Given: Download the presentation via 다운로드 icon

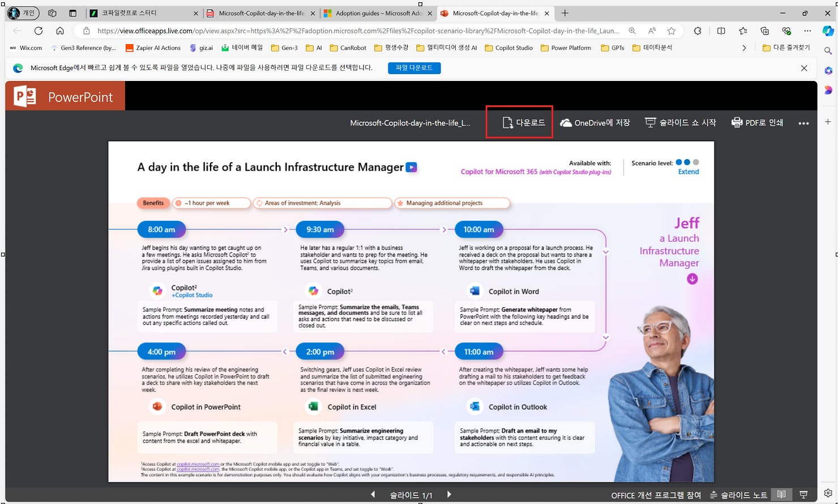Looking at the screenshot, I should pyautogui.click(x=519, y=122).
